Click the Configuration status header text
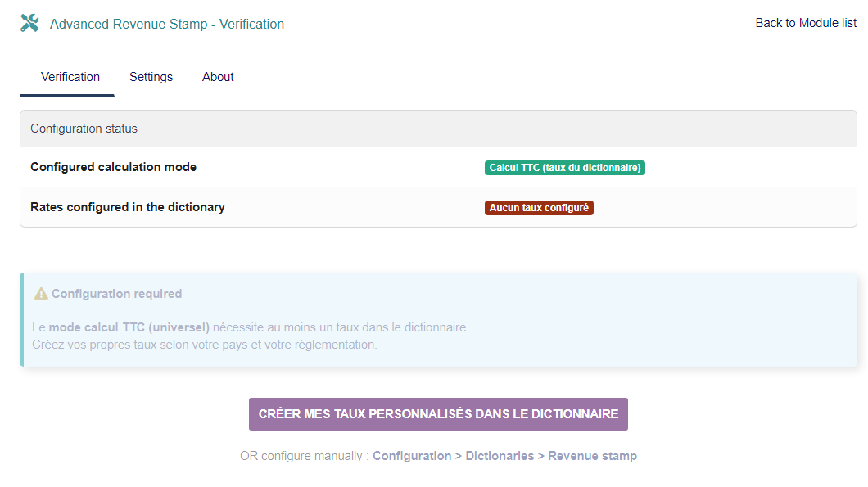 84,129
